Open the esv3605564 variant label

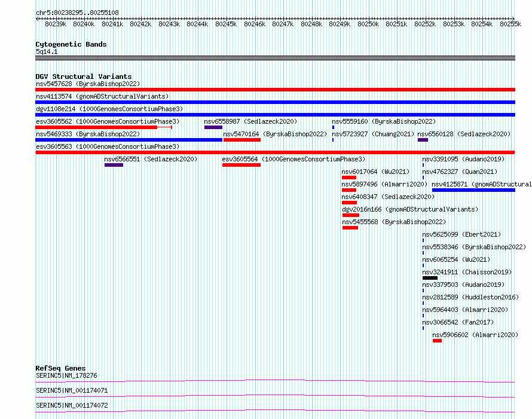click(293, 159)
